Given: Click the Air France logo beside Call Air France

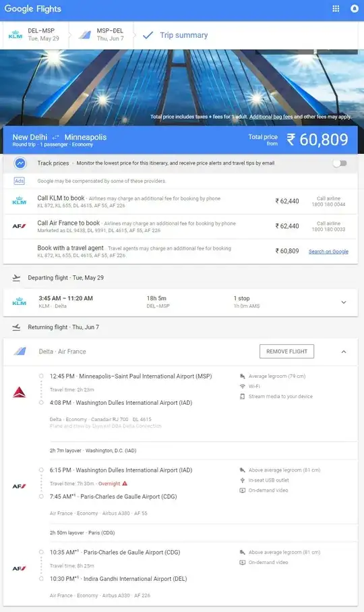Looking at the screenshot, I should (19, 226).
